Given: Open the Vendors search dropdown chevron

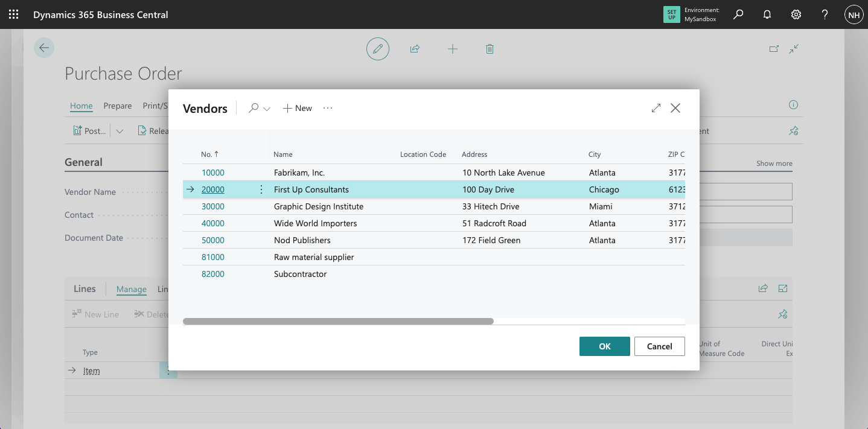Looking at the screenshot, I should (x=267, y=109).
